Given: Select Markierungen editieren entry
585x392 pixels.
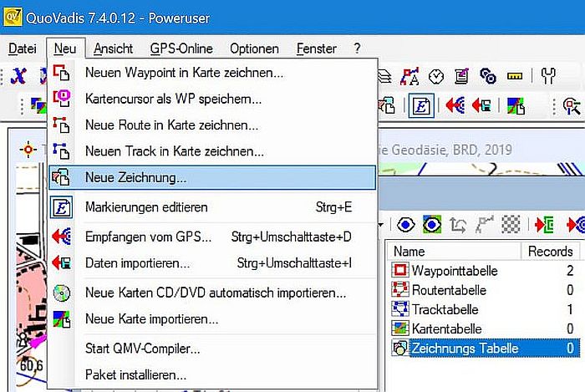Looking at the screenshot, I should tap(212, 207).
